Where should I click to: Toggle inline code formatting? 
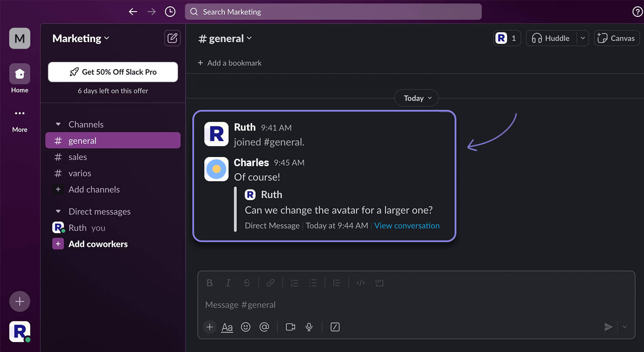click(x=361, y=283)
